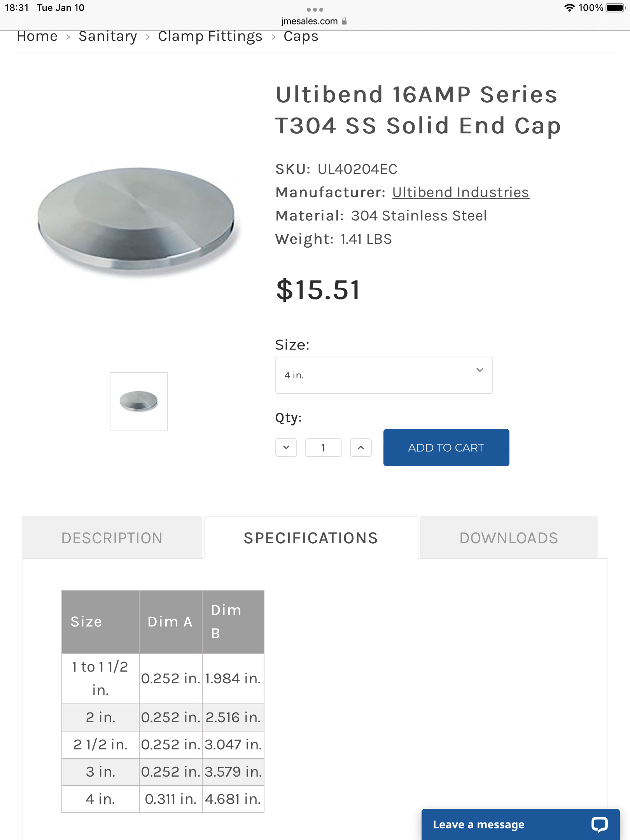Click the chat bubble icon
The width and height of the screenshot is (630, 840).
(599, 824)
